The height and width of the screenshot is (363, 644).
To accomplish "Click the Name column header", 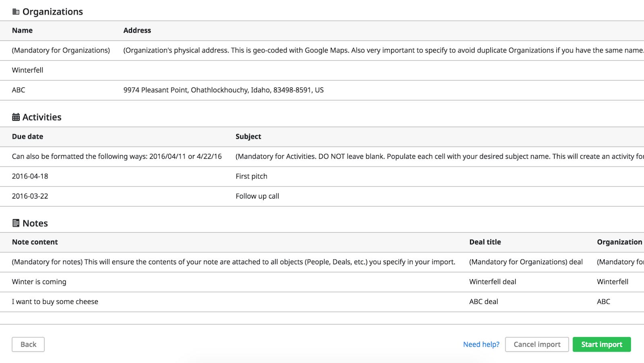I will tap(22, 30).
